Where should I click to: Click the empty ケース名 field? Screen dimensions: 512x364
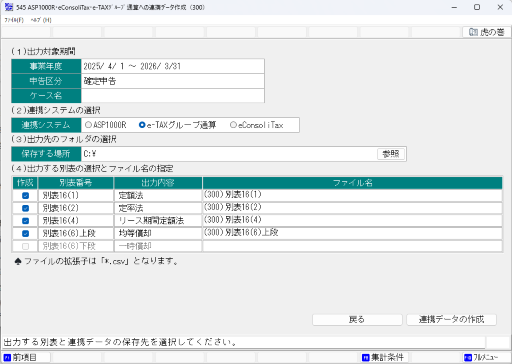click(x=173, y=96)
